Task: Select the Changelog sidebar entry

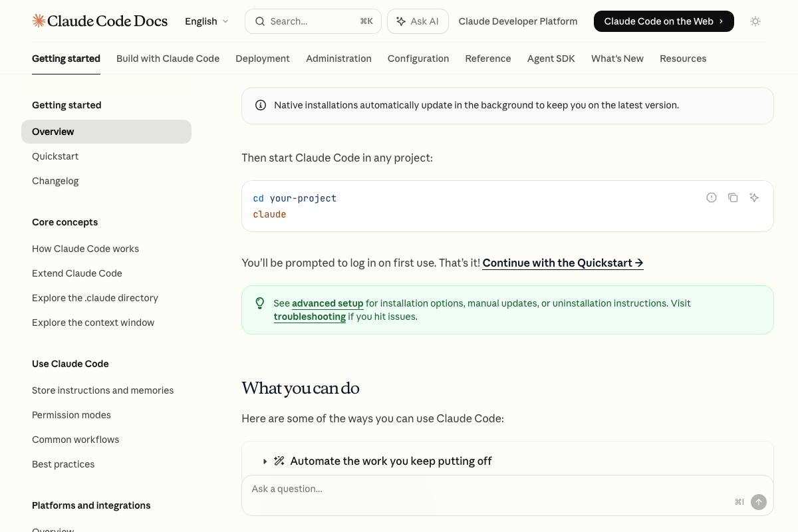Action: point(55,180)
